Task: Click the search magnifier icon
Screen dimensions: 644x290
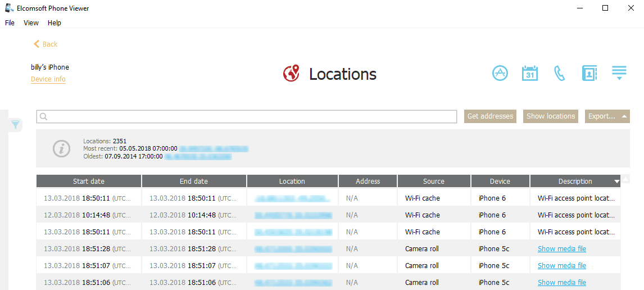Action: pos(44,116)
